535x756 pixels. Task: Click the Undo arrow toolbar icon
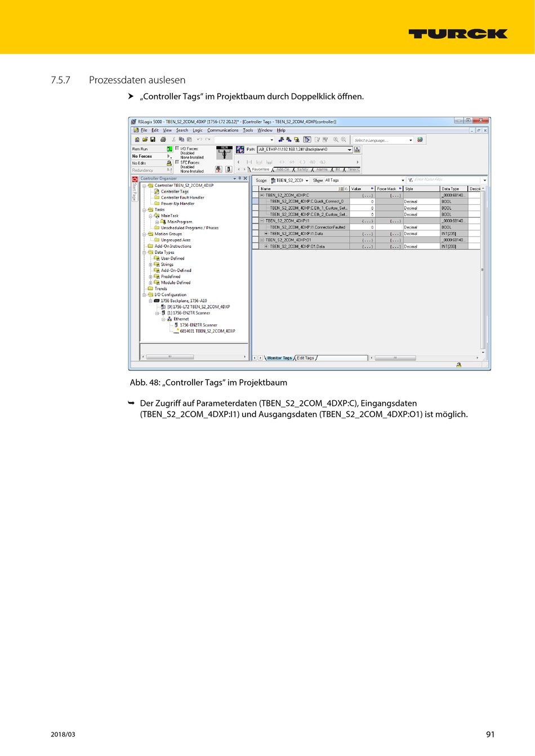[199, 140]
